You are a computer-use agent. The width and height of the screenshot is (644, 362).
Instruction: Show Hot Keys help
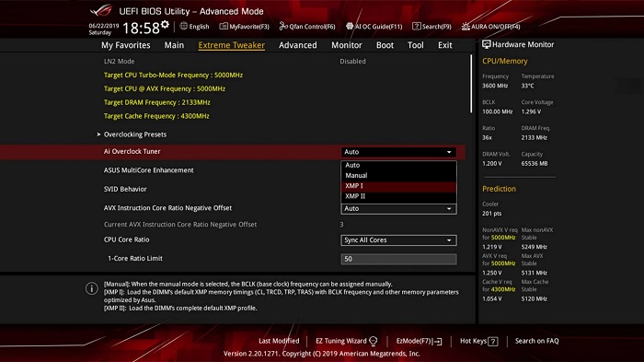click(x=479, y=341)
